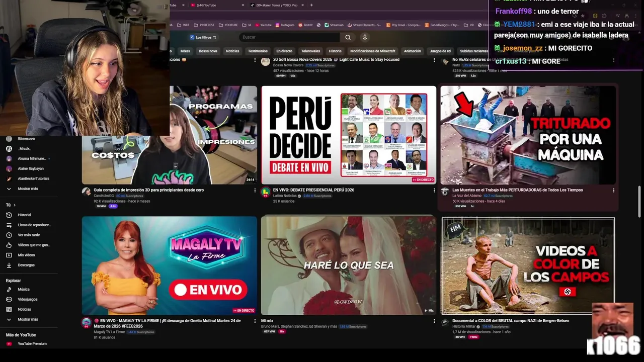Image resolution: width=644 pixels, height=362 pixels.
Task: Open the CaroKokoGG channel avatar
Action: pos(86,192)
